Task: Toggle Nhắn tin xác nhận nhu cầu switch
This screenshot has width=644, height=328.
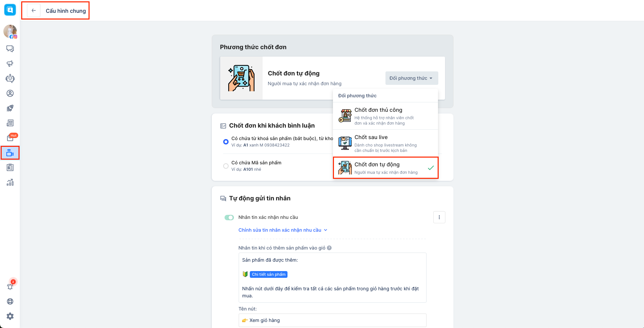Action: coord(229,218)
